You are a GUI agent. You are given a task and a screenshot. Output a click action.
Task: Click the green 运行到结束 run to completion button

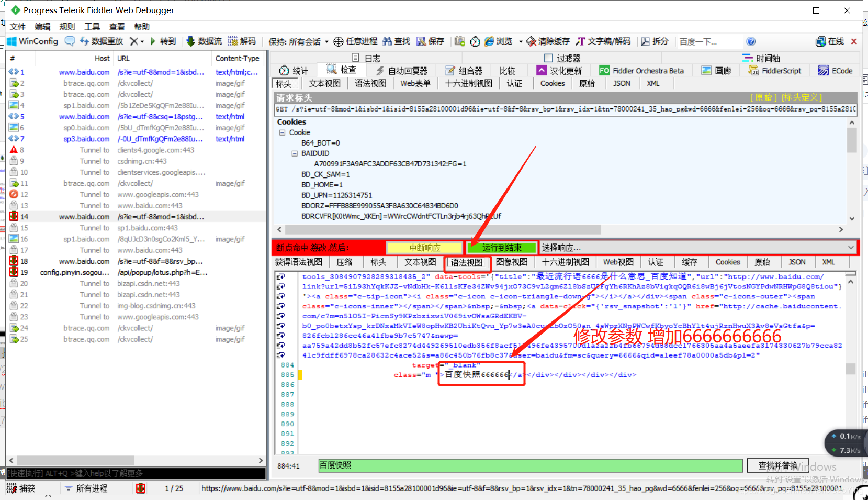[502, 248]
